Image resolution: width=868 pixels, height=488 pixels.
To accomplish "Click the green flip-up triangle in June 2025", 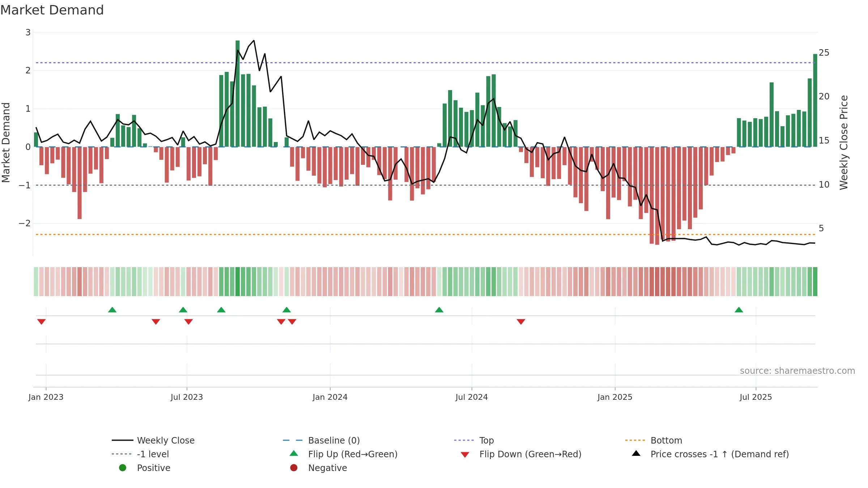I will point(739,310).
